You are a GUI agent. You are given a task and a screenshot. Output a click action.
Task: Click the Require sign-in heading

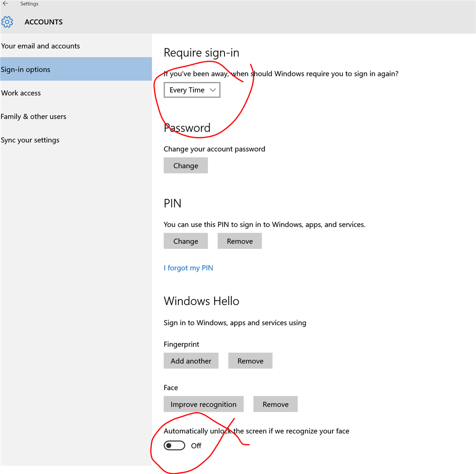[201, 53]
